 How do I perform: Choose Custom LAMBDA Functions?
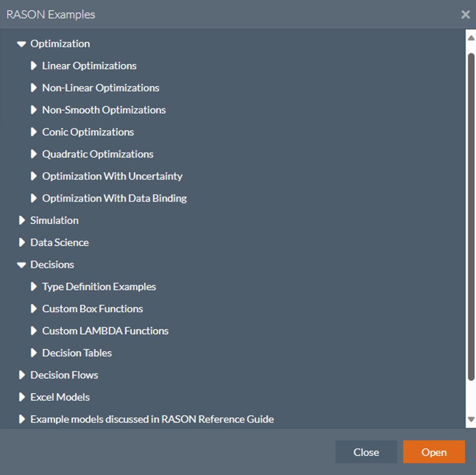105,331
